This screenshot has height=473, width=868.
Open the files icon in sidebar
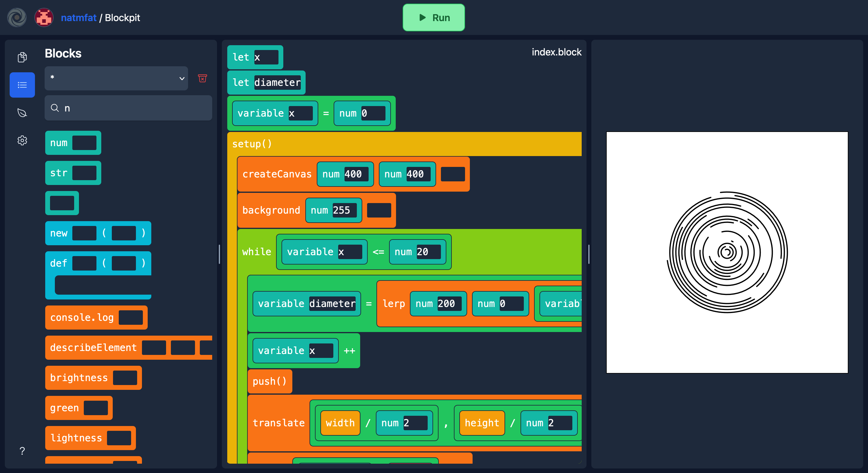coord(22,57)
